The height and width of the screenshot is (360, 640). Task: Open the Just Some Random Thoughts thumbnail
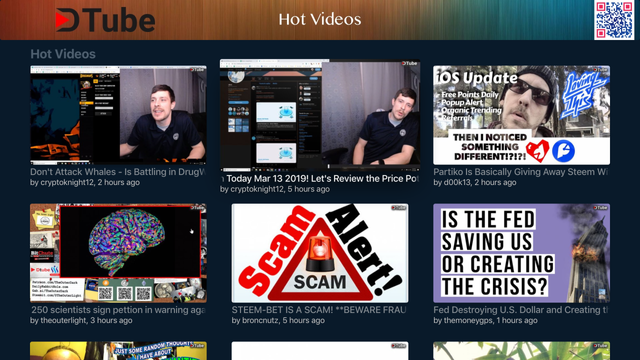pos(118,351)
